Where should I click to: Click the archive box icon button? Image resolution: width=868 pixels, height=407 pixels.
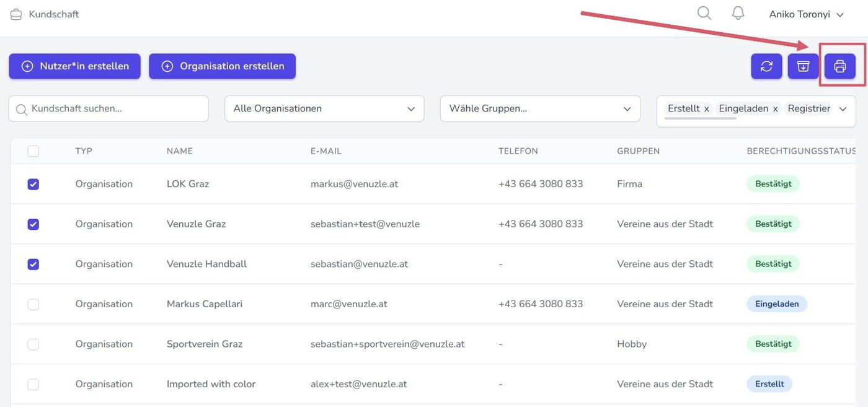tap(803, 66)
